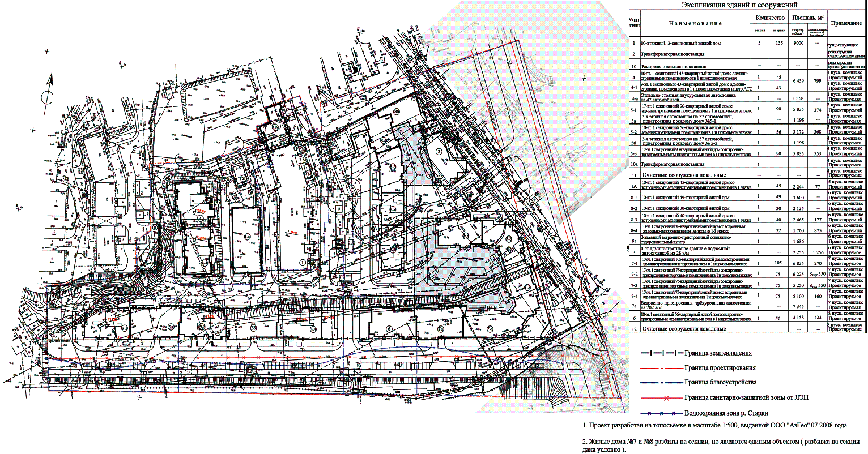Viewport: 868px width, 454px height.
Task: Select the "Примечание" column header
Action: pos(846,23)
